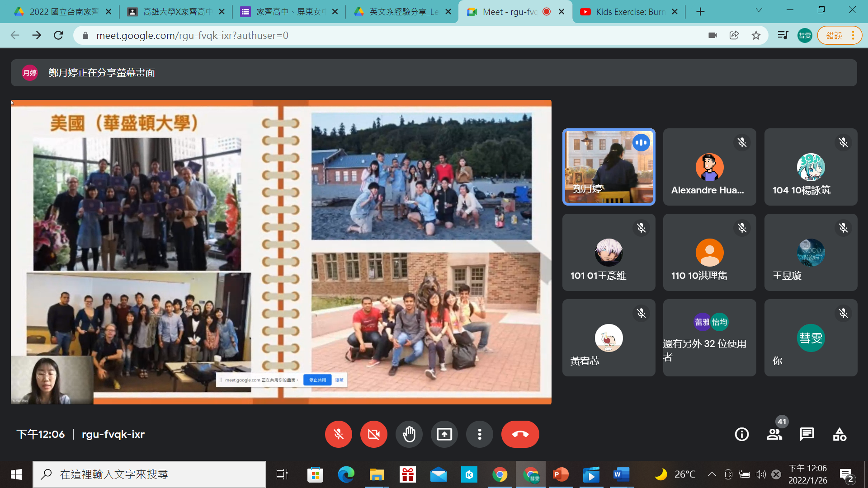868x488 pixels.
Task: Open the battery status icon in tray
Action: pyautogui.click(x=744, y=474)
